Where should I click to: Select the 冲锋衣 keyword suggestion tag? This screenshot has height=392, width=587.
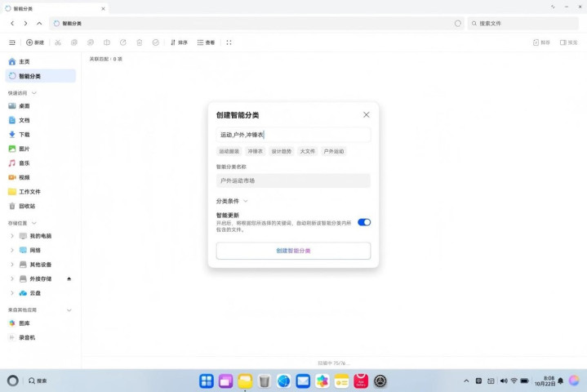coord(256,151)
